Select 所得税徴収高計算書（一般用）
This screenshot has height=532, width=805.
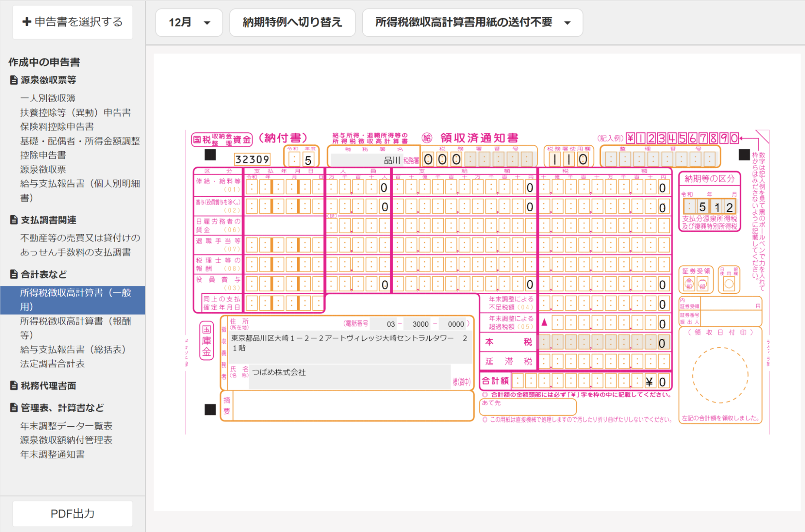pyautogui.click(x=73, y=300)
